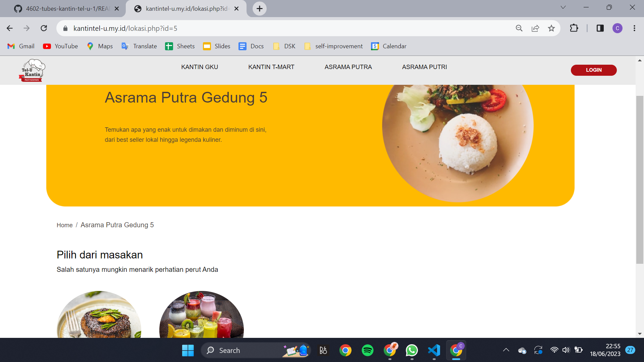Screen dimensions: 644x362
Task: Show hidden system tray icons
Action: point(506,350)
